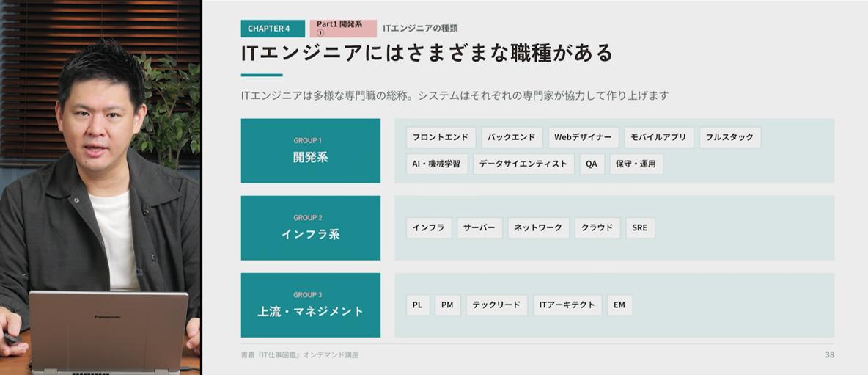Select the GROUP 2 インフラ系 block
868x375 pixels.
point(311,227)
